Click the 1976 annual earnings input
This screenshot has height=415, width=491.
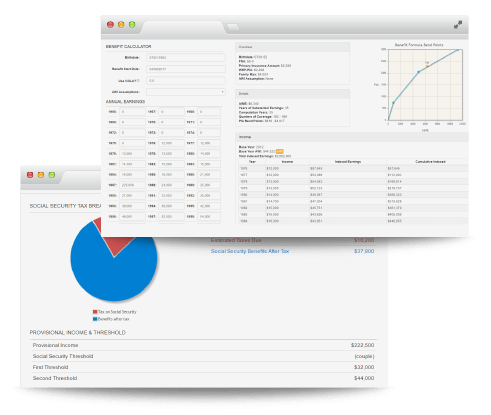171,143
